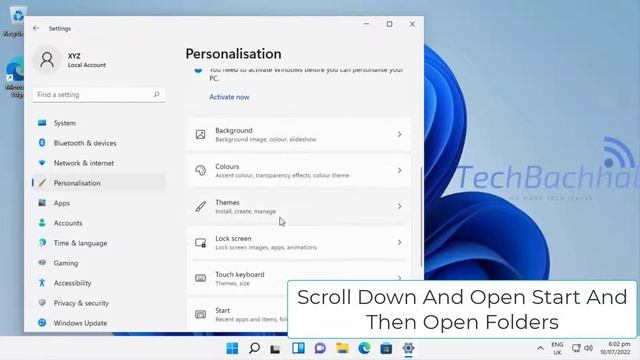Open Bluetooth & devices in sidebar
The height and width of the screenshot is (360, 640).
coord(99,143)
